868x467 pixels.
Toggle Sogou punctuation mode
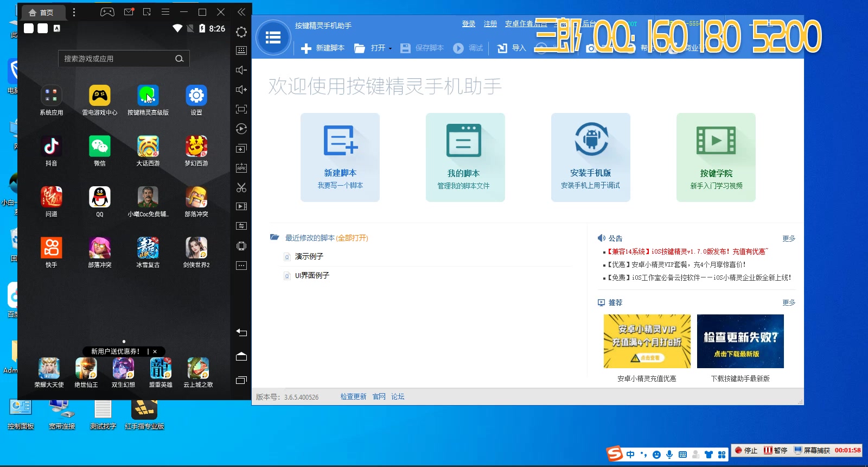(x=643, y=455)
